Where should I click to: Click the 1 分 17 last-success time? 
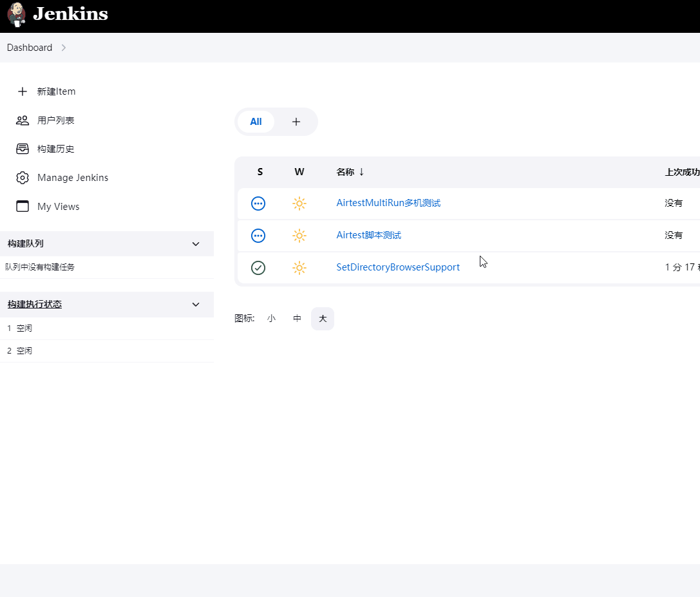point(682,267)
